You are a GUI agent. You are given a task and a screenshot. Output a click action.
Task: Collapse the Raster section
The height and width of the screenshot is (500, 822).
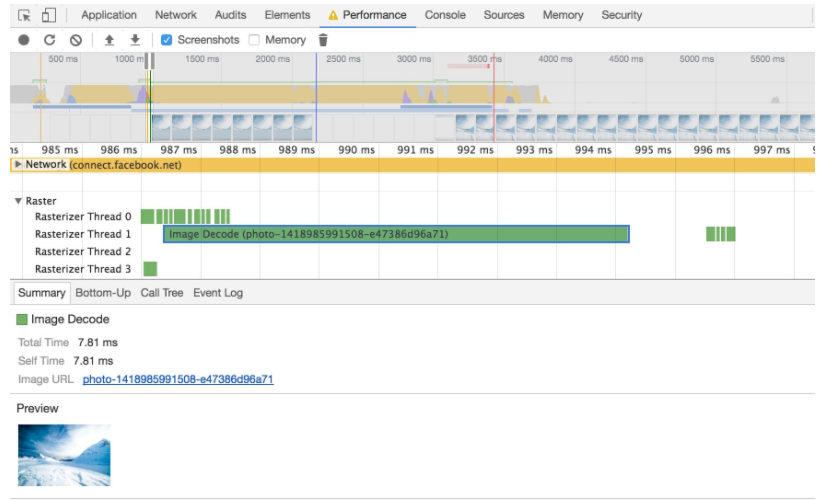point(18,201)
